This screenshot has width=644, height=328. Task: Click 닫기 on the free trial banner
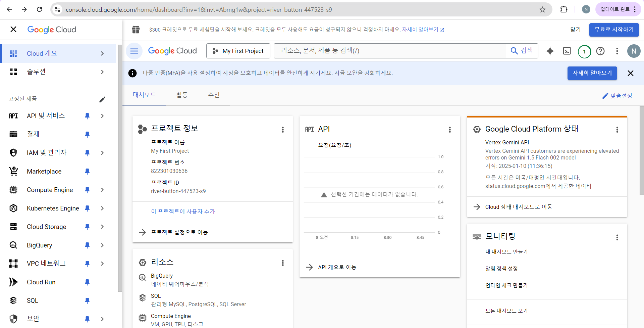point(576,30)
